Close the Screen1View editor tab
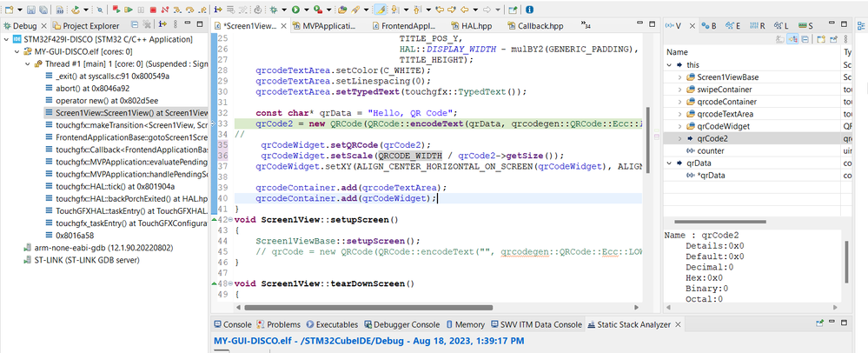Screen dimensions: 868x353 [x=283, y=25]
